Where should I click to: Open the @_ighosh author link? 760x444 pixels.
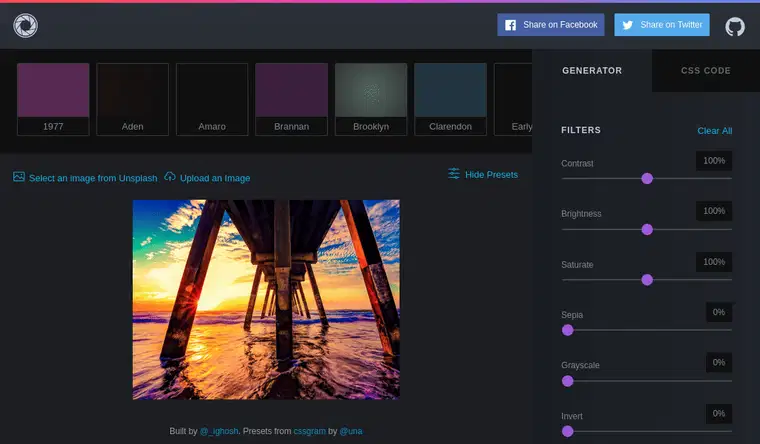pos(219,431)
